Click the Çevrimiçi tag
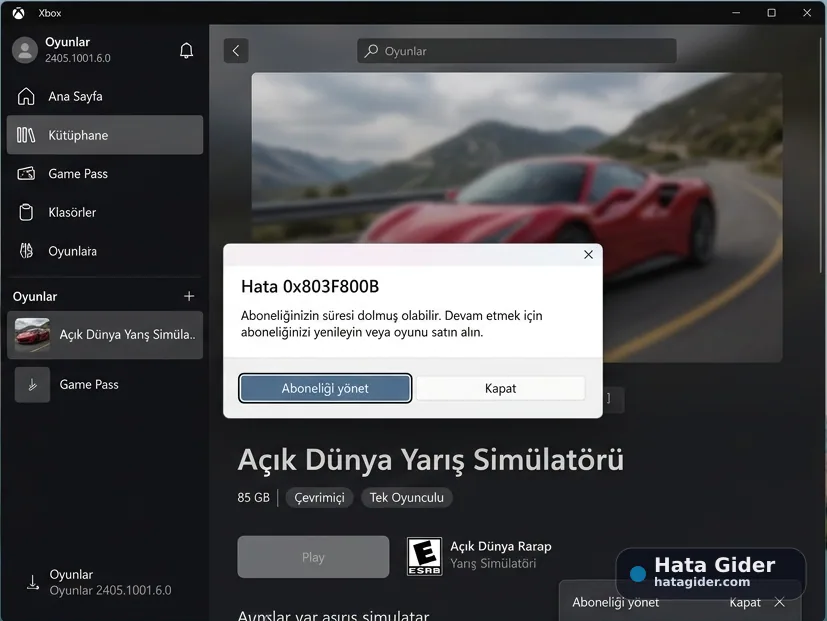827x621 pixels. click(319, 498)
